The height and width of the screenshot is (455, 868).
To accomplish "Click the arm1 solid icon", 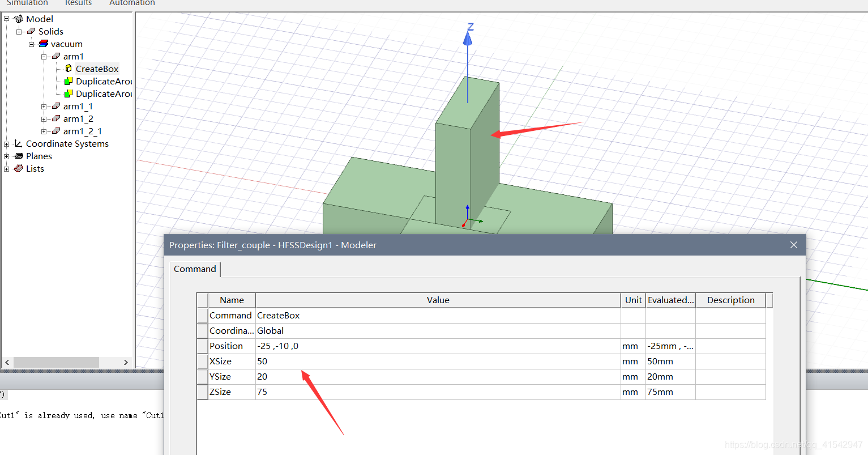I will 56,56.
